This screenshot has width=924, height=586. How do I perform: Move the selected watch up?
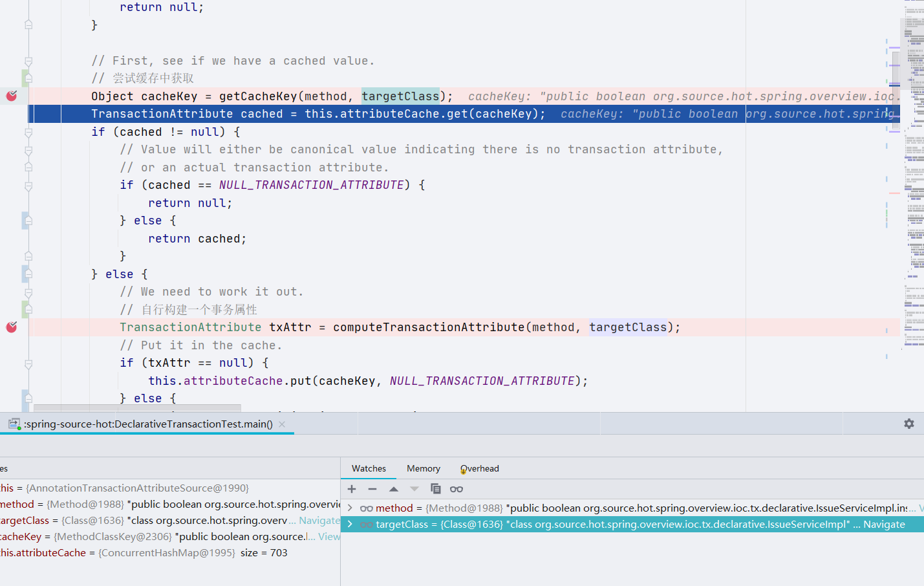393,489
